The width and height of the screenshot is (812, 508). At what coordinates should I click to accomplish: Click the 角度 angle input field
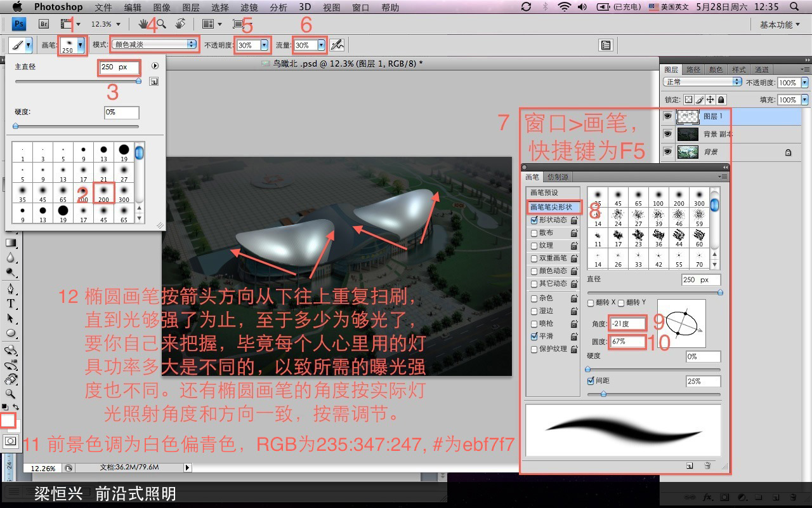627,324
